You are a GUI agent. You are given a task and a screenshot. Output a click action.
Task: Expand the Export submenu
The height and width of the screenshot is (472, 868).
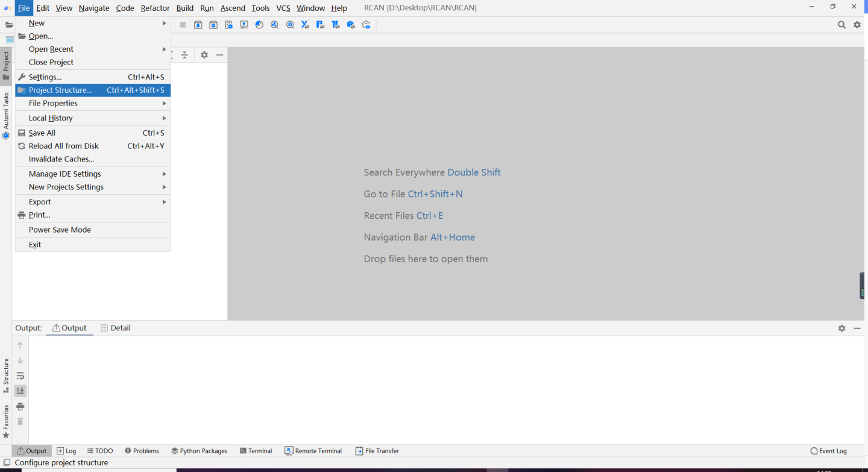coord(39,201)
